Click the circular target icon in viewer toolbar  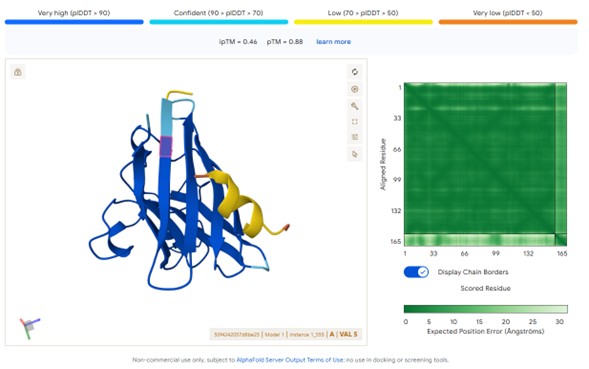pyautogui.click(x=355, y=89)
